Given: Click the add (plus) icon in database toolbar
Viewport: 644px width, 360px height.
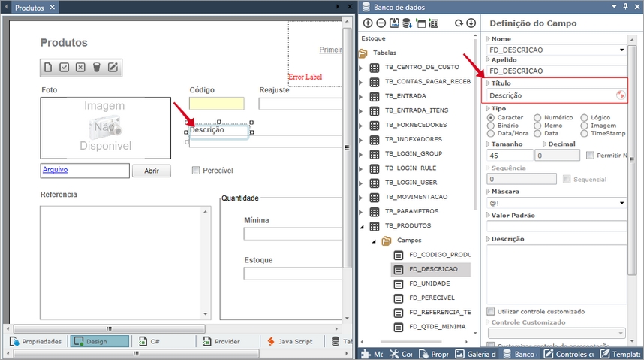Looking at the screenshot, I should pyautogui.click(x=368, y=23).
